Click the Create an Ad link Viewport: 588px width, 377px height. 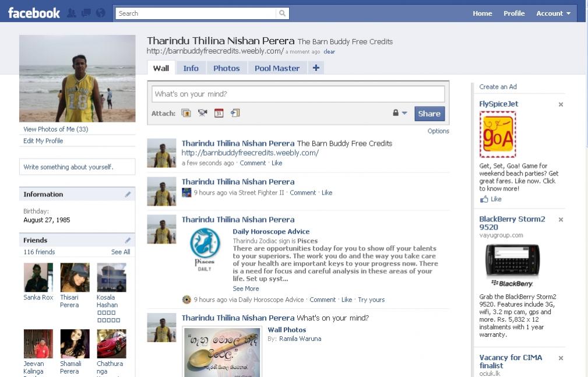[x=498, y=87]
